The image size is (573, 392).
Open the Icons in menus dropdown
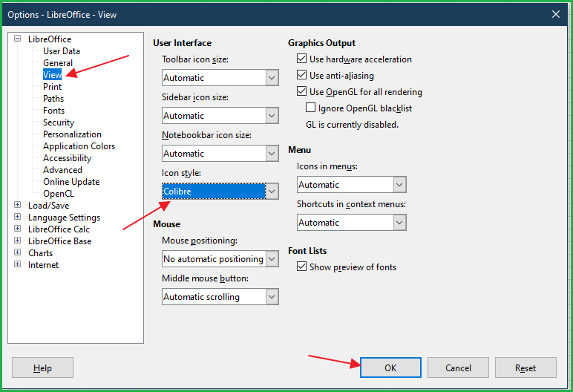[x=399, y=185]
